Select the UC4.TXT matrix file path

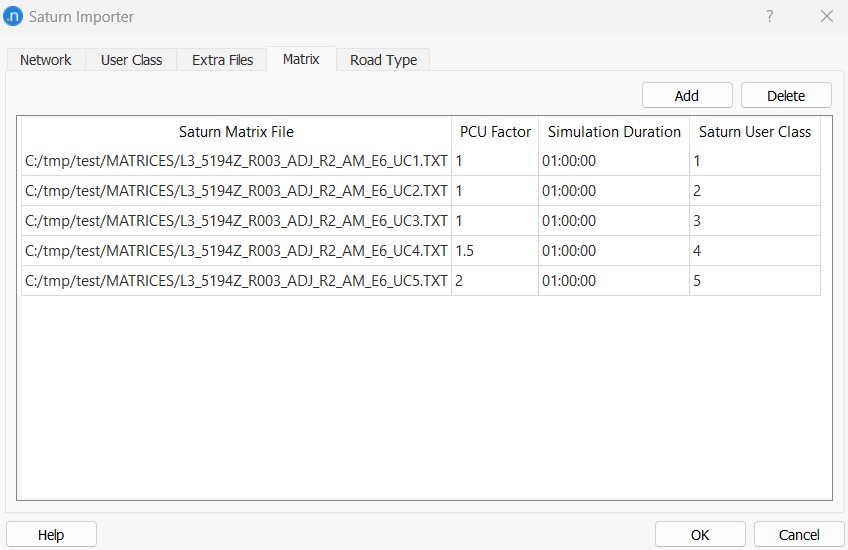click(236, 250)
